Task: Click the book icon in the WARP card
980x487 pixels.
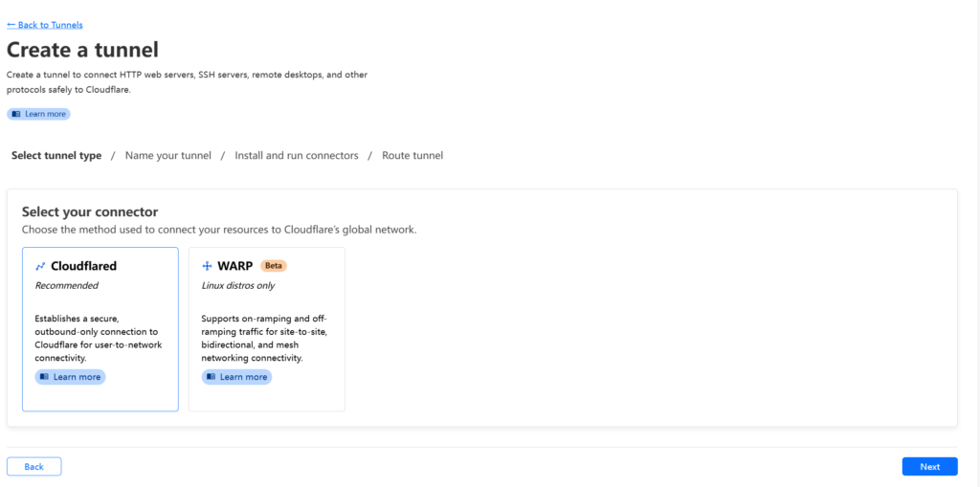Action: (x=211, y=377)
